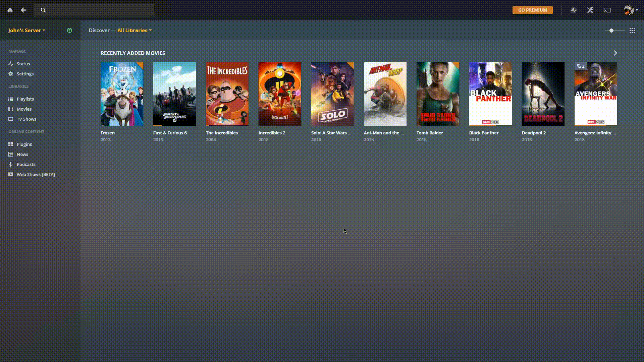Image resolution: width=644 pixels, height=362 pixels.
Task: Focus the top search field
Action: [94, 10]
